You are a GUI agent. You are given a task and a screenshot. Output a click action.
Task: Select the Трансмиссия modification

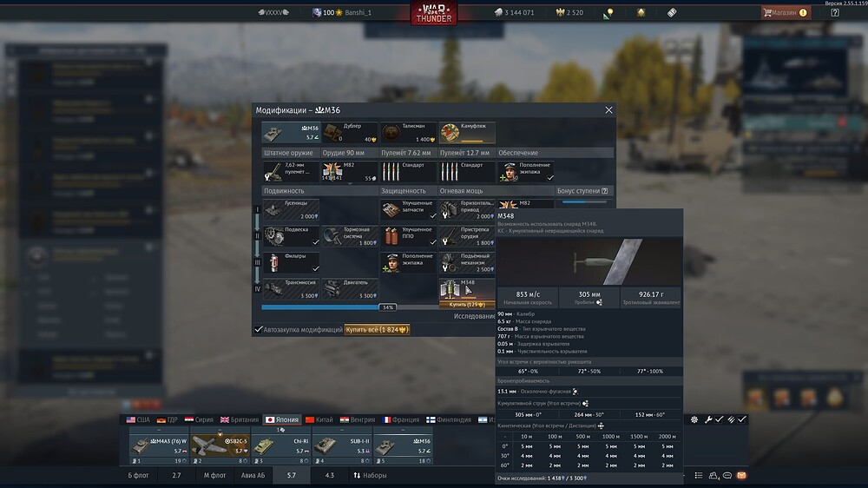tap(291, 289)
